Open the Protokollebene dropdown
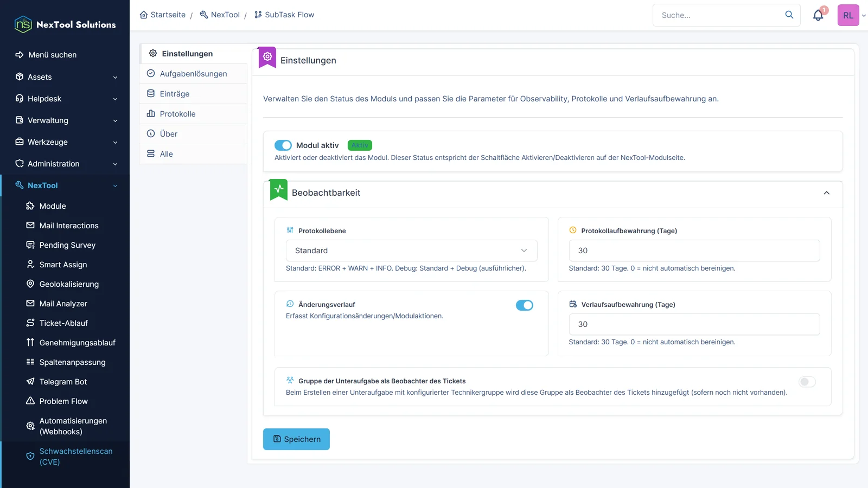 click(x=411, y=251)
